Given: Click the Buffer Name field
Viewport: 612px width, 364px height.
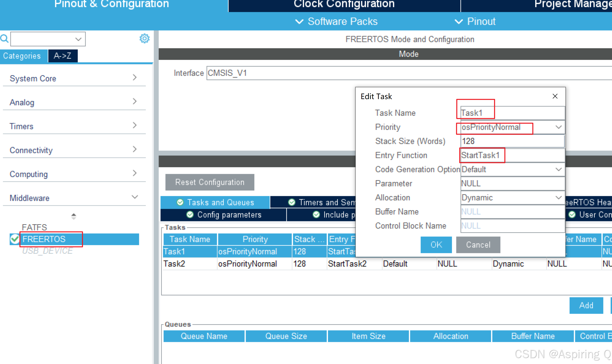Looking at the screenshot, I should pos(513,212).
